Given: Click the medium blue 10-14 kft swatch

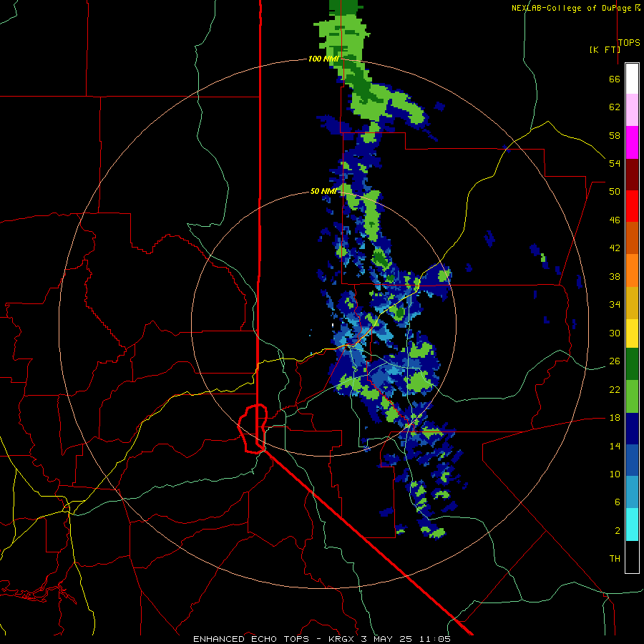Looking at the screenshot, I should tap(632, 460).
